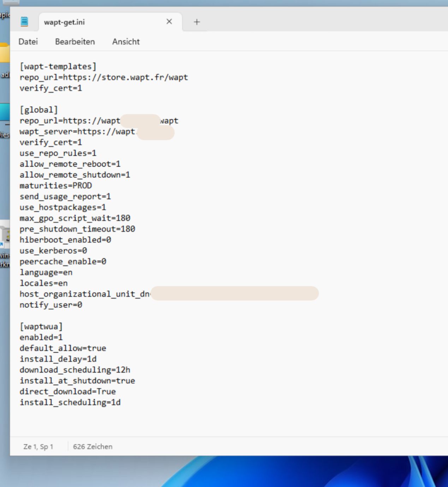The image size is (448, 487).
Task: Click the install_at_shutdown=true line
Action: pyautogui.click(x=77, y=381)
